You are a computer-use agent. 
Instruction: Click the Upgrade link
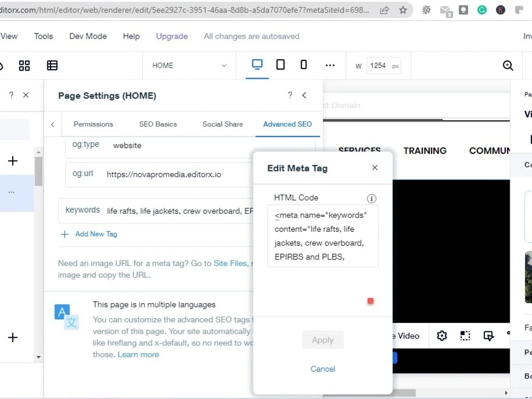tap(172, 36)
